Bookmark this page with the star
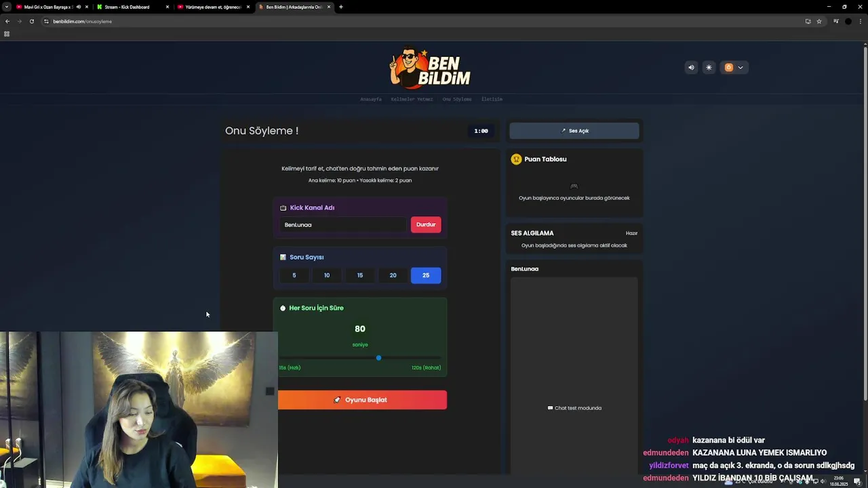This screenshot has height=488, width=868. click(x=818, y=21)
